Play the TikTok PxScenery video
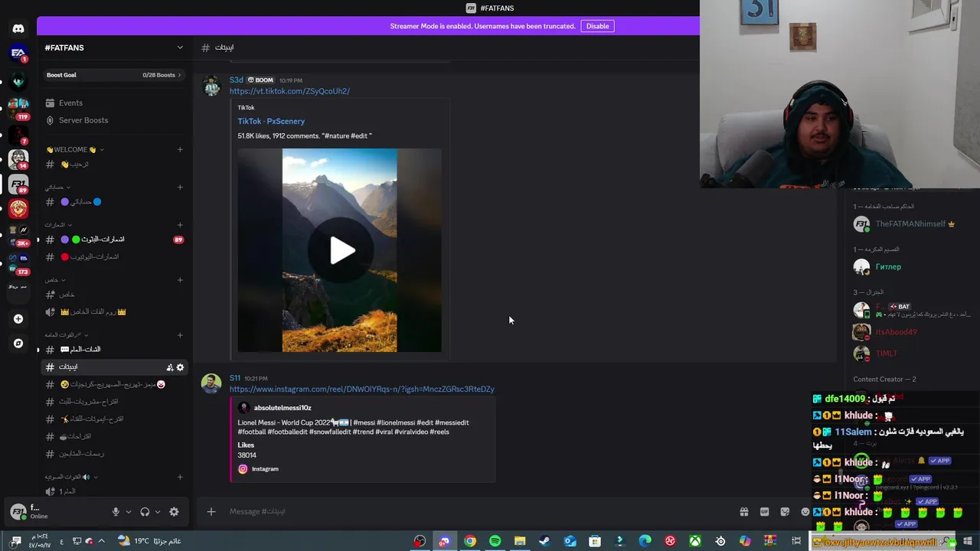This screenshot has height=551, width=980. coord(341,251)
